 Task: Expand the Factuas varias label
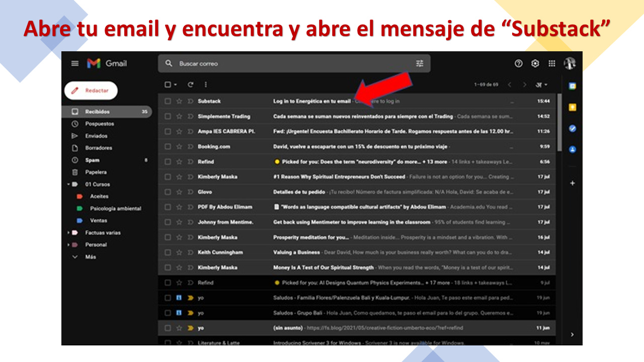[68, 233]
